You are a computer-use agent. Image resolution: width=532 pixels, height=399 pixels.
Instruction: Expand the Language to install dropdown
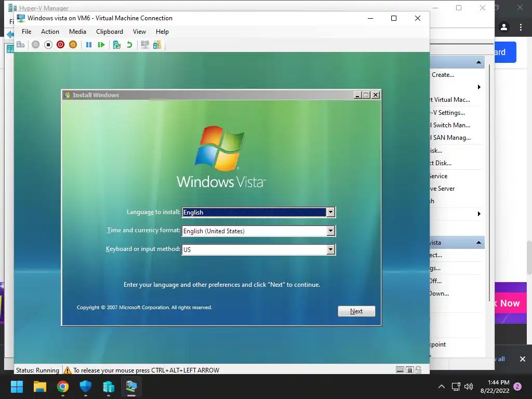pos(330,212)
